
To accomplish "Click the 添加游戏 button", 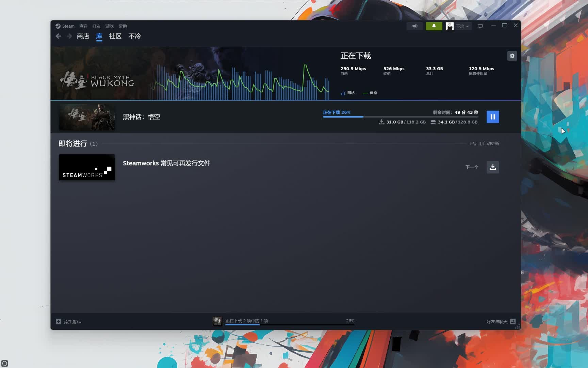I will [68, 322].
